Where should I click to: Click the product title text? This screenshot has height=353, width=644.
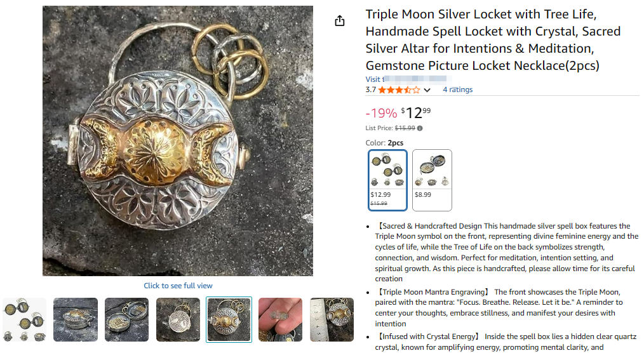pyautogui.click(x=493, y=40)
